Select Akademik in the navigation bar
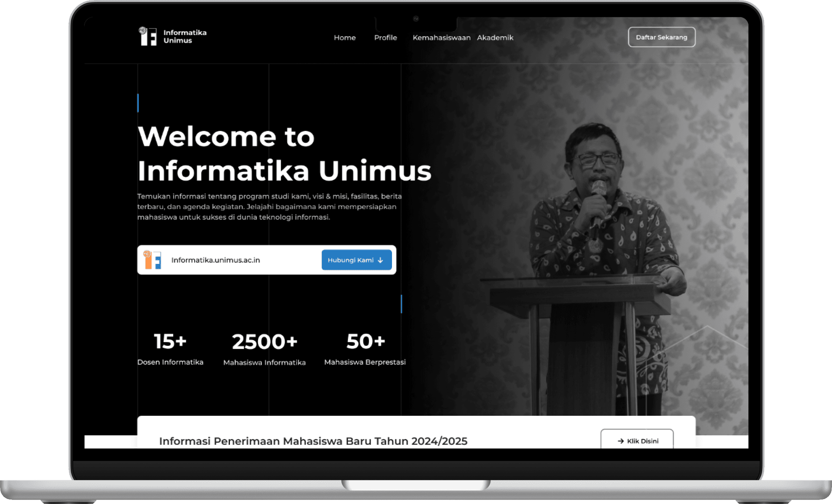 (x=495, y=37)
